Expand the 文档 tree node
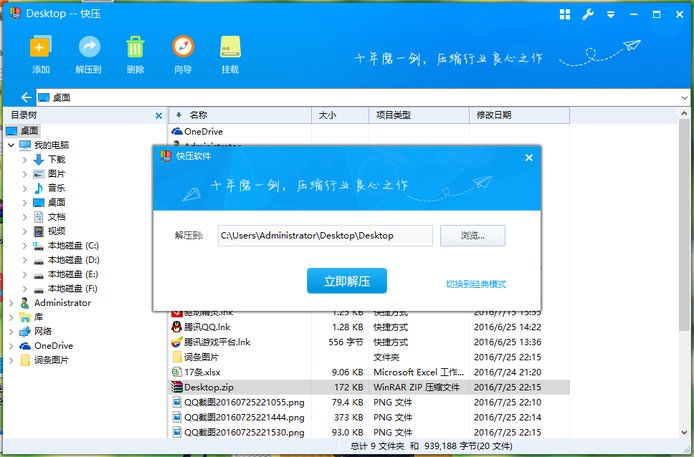Screen dimensions: 694x457 25,217
